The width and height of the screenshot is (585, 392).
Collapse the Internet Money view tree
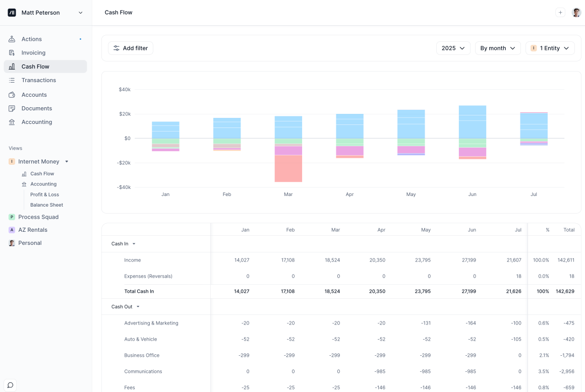[67, 162]
